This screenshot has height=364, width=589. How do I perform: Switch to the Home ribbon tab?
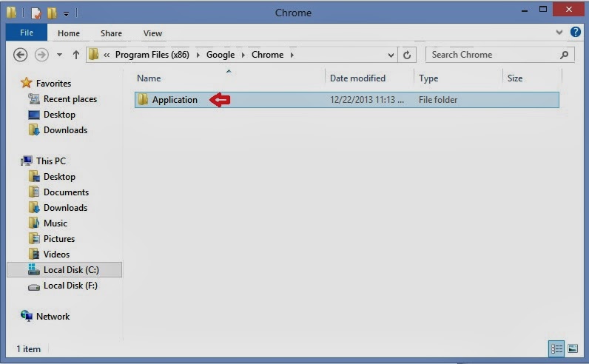tap(69, 33)
